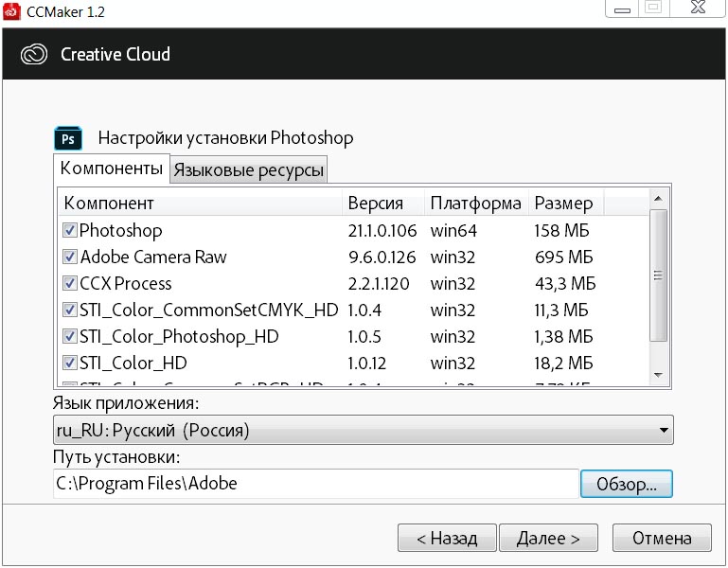The width and height of the screenshot is (728, 568).
Task: Sort by the Компонент column header
Action: coord(200,204)
